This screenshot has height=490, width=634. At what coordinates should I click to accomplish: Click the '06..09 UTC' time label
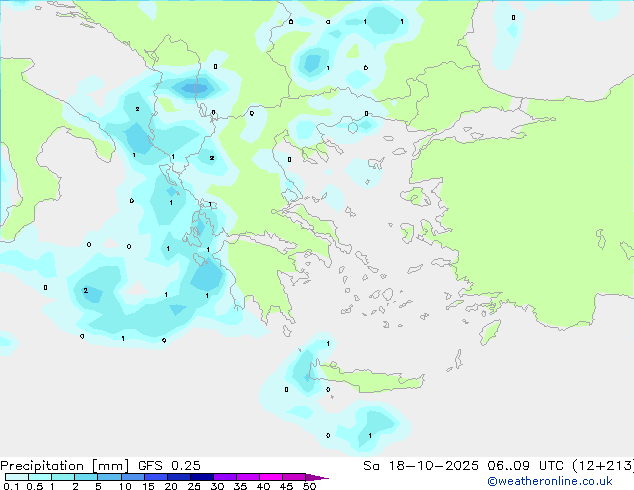coord(525,466)
